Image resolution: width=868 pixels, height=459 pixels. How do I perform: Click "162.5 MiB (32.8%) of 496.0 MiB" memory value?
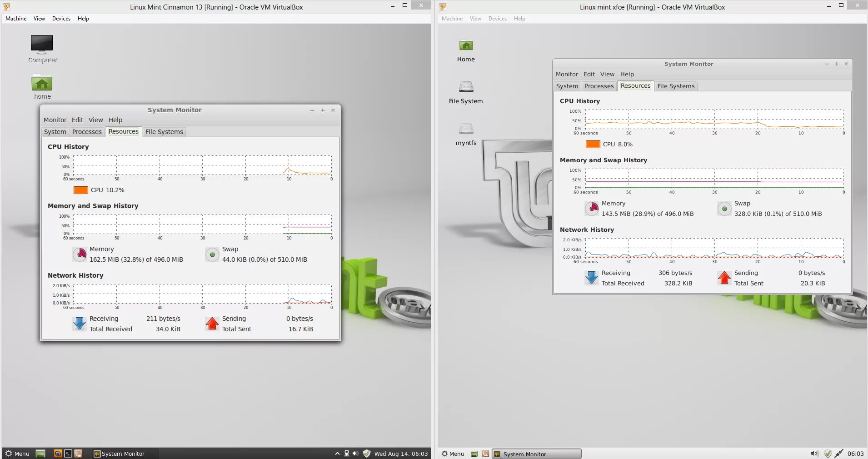(136, 259)
